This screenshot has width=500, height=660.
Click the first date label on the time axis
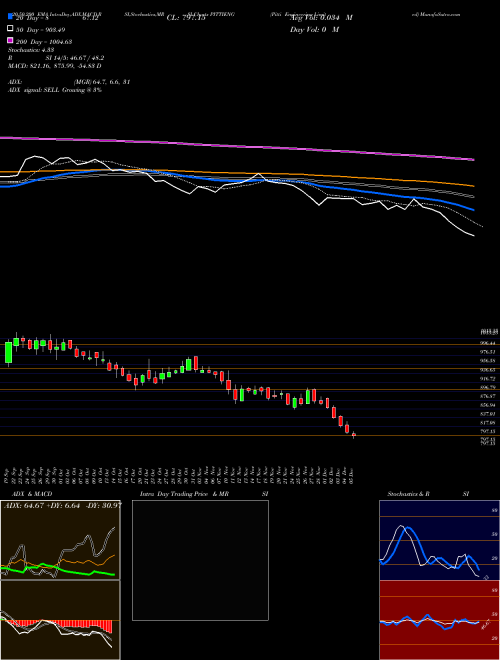tap(8, 476)
